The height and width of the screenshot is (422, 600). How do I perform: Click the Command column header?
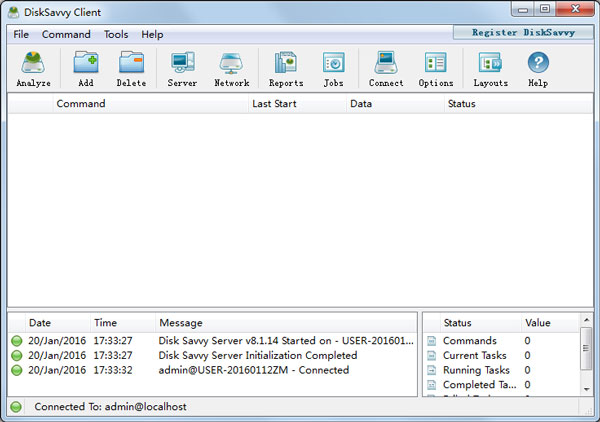[150, 104]
